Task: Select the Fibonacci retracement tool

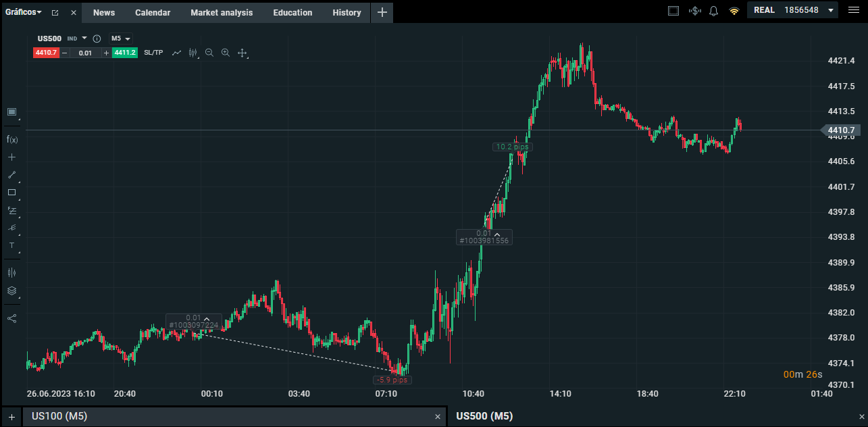Action: 11,210
